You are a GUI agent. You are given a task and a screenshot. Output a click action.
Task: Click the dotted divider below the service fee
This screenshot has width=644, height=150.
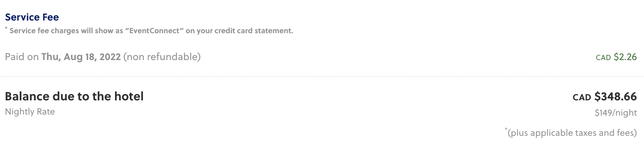pos(322,76)
